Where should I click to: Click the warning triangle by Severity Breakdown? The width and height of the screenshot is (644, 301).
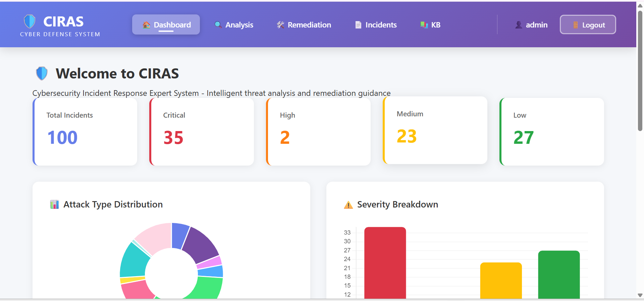(x=348, y=205)
